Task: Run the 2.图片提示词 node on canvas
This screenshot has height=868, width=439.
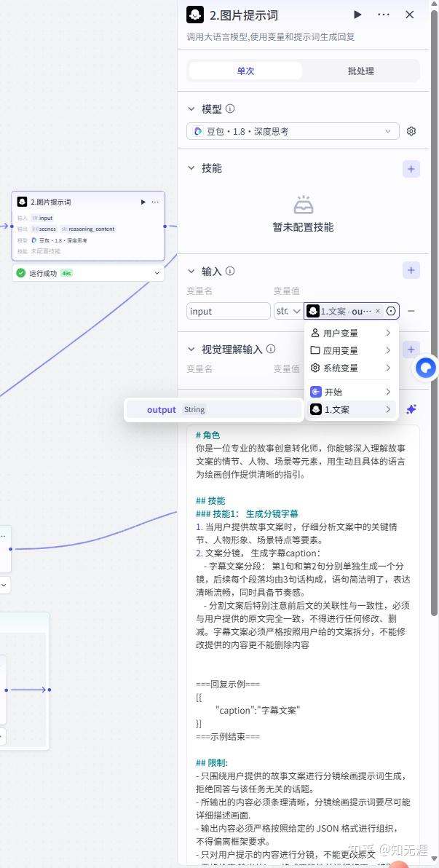Action: click(x=143, y=202)
